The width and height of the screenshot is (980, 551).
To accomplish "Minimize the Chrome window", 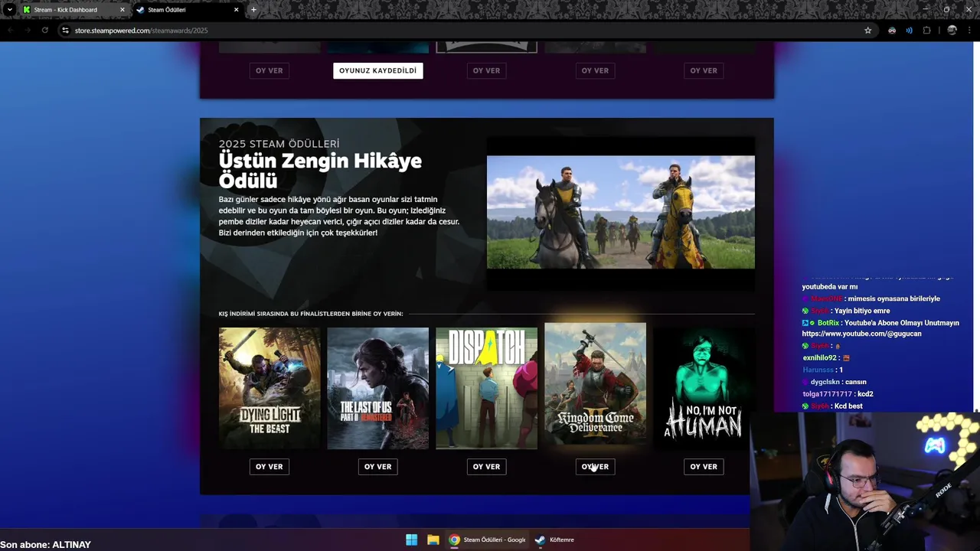I will (x=925, y=9).
